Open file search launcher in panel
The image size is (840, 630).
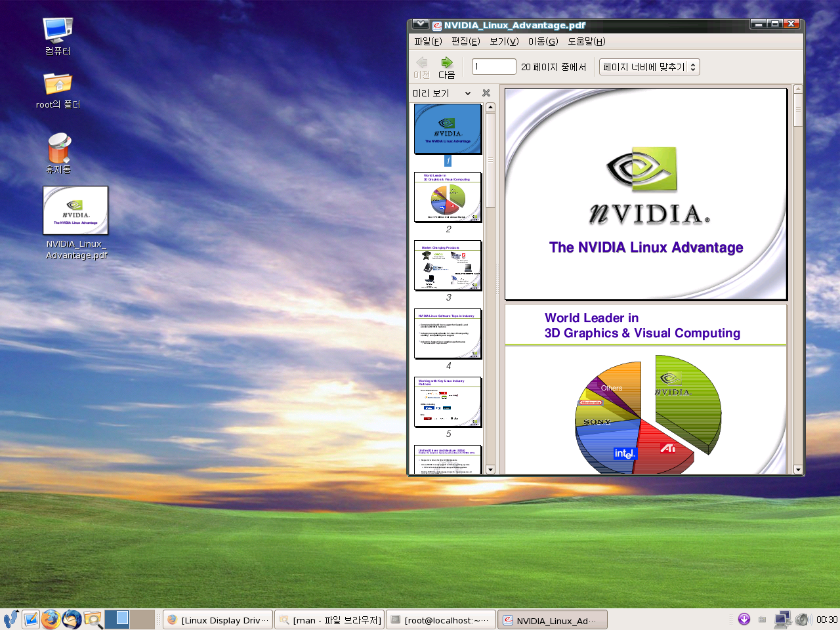(93, 619)
